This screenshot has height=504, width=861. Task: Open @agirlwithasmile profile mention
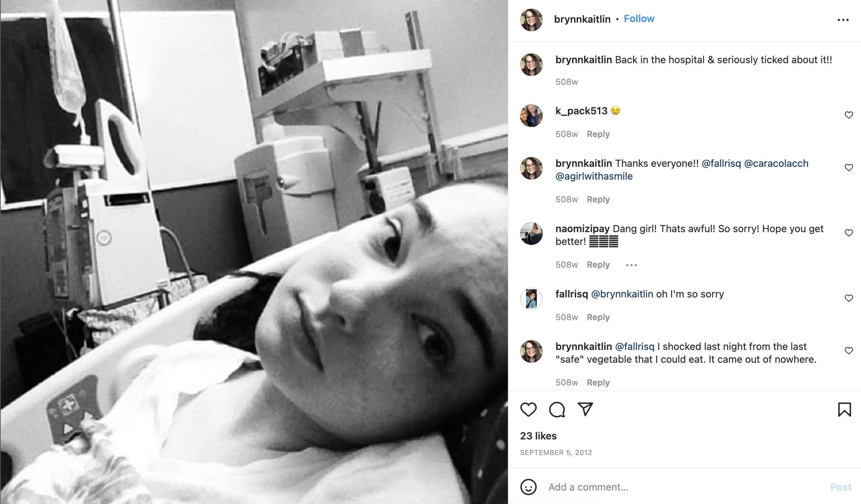pos(594,176)
